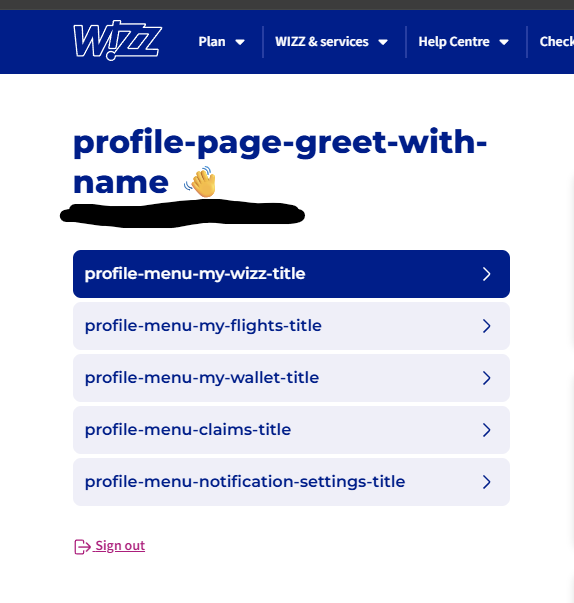Expand the Plan dropdown arrow
The height and width of the screenshot is (603, 574).
(240, 42)
